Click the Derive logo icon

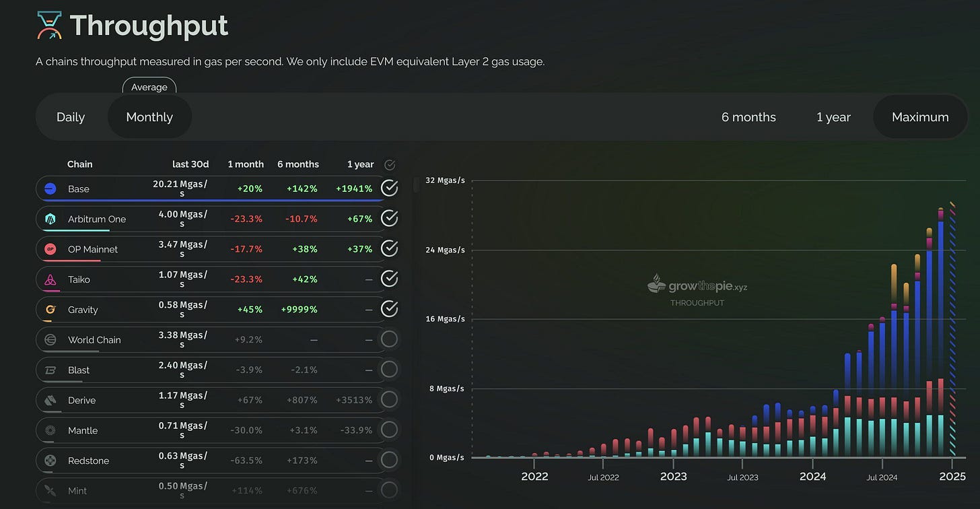tap(50, 400)
